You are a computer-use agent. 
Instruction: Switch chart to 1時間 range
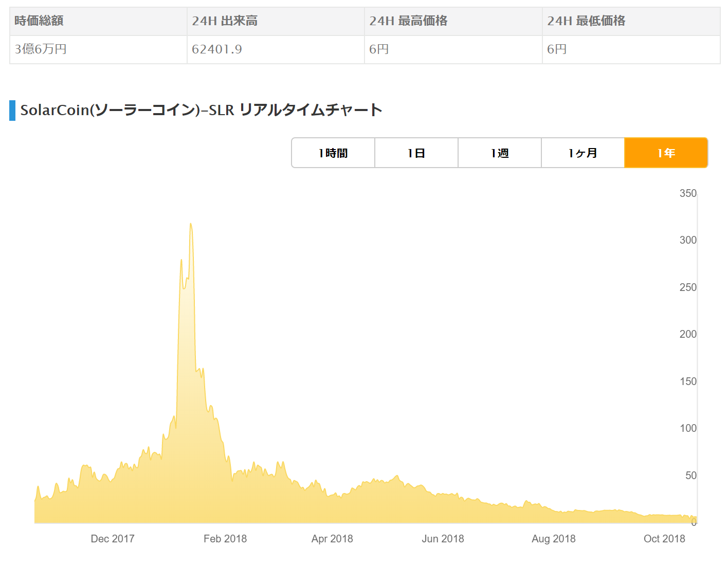[333, 153]
